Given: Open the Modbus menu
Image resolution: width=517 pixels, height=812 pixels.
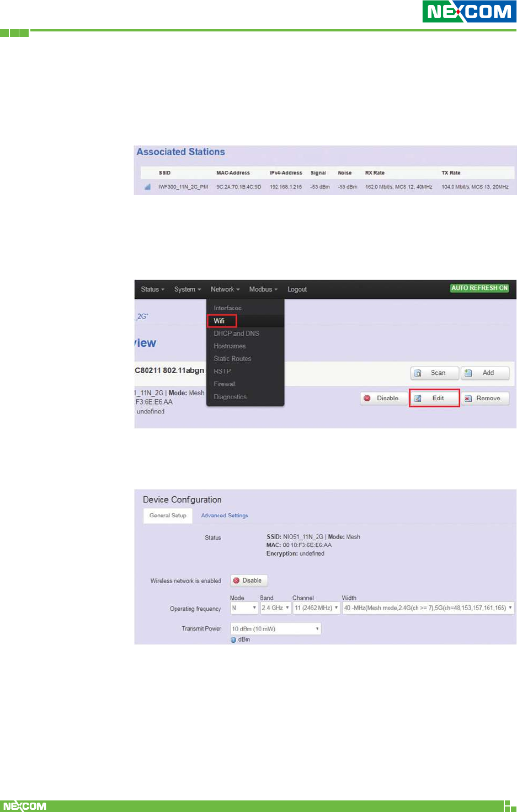Looking at the screenshot, I should [263, 289].
